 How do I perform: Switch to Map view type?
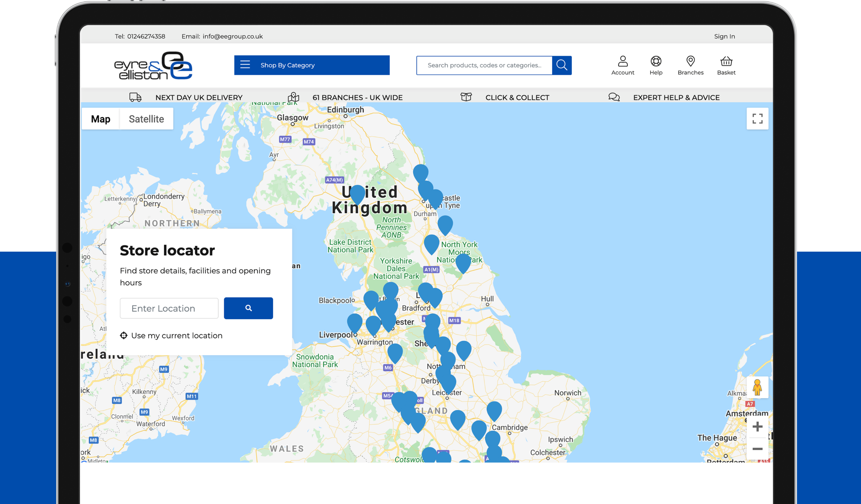101,119
